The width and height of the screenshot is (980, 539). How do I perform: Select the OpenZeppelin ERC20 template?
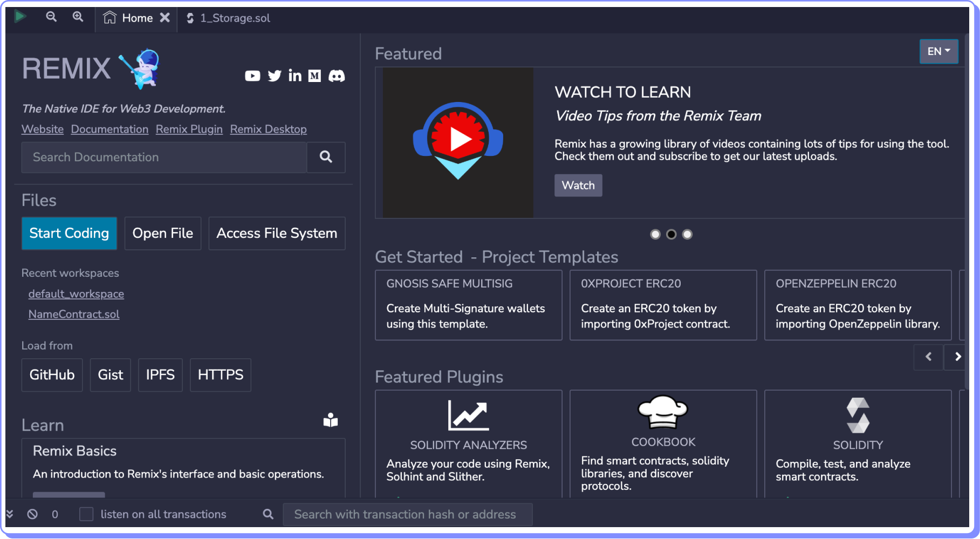coord(858,305)
